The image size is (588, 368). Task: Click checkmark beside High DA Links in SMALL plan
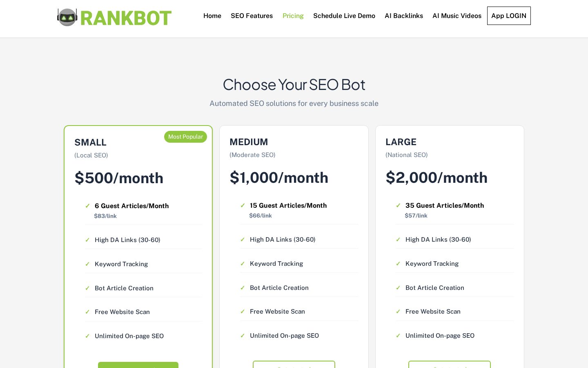[x=87, y=240]
